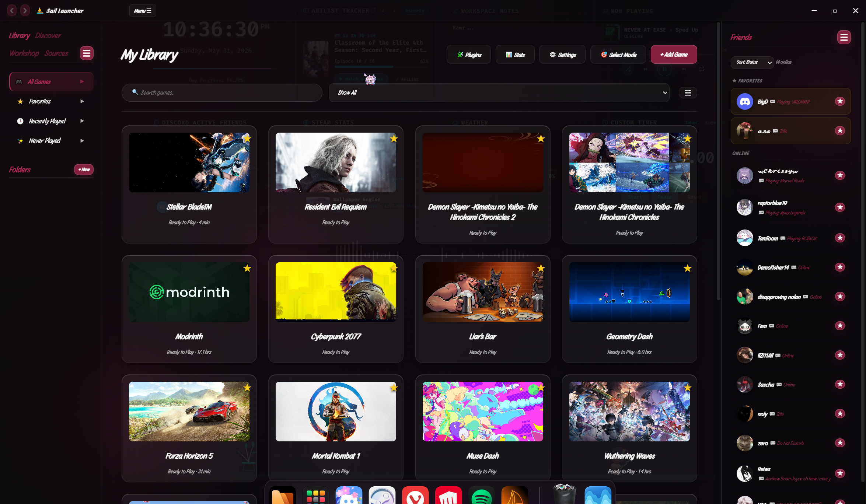Create a new folder with +New
The width and height of the screenshot is (866, 504).
pyautogui.click(x=84, y=169)
